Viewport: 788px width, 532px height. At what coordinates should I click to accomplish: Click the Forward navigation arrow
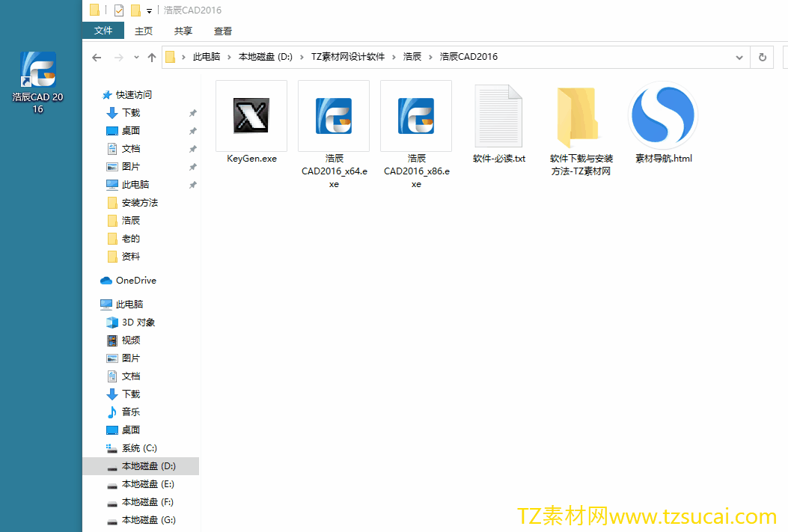pyautogui.click(x=118, y=58)
